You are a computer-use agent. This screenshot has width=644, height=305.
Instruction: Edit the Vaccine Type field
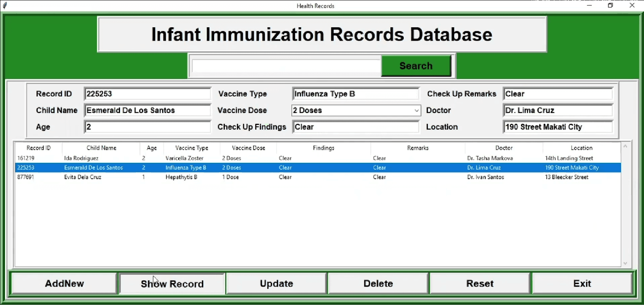pyautogui.click(x=356, y=94)
